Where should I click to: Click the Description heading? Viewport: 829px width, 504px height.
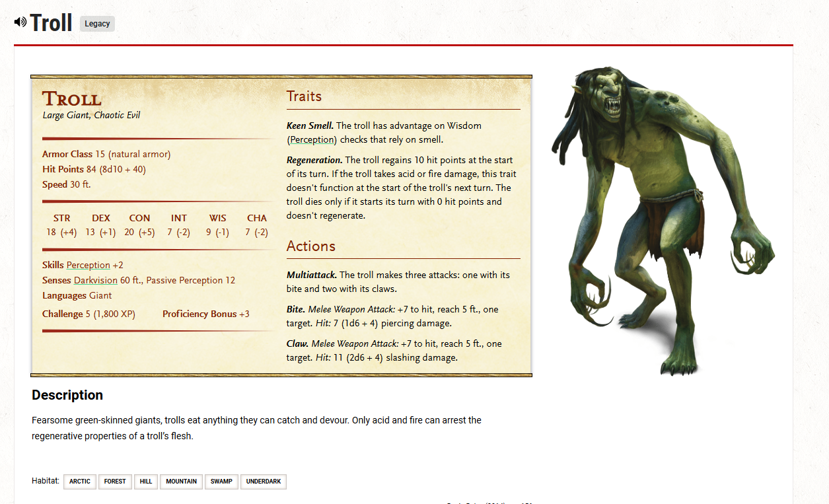(x=67, y=395)
